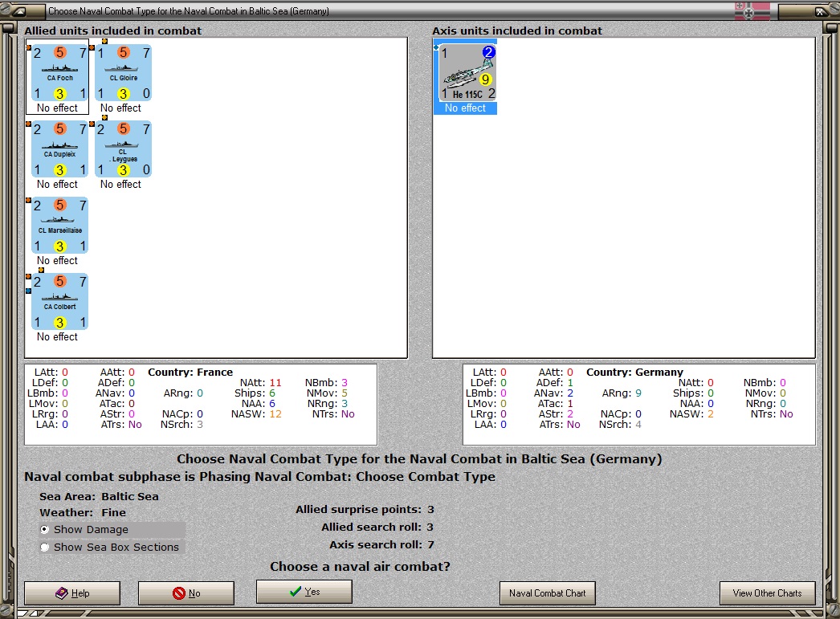Click the No effect label under CL Gloire
This screenshot has height=619, width=840.
tap(120, 108)
